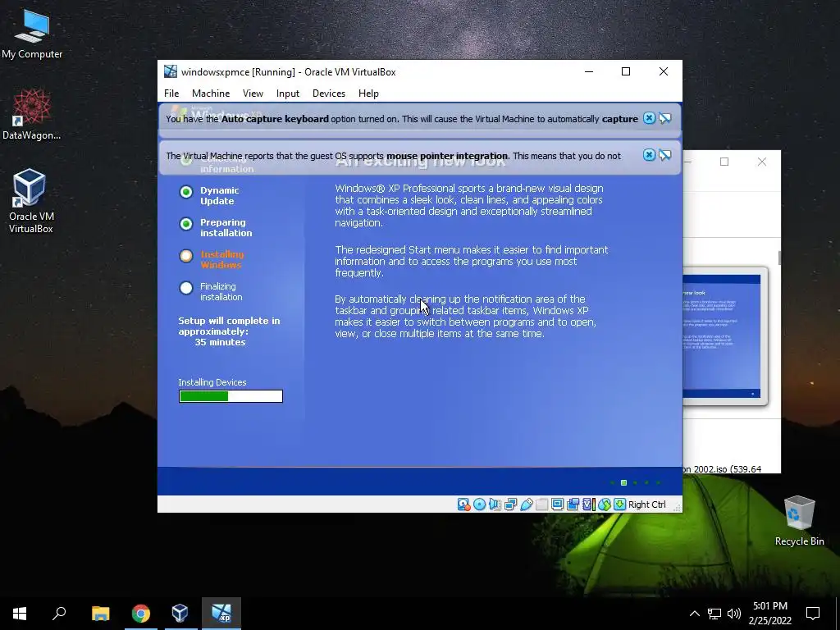Open the View menu
840x630 pixels.
click(253, 94)
